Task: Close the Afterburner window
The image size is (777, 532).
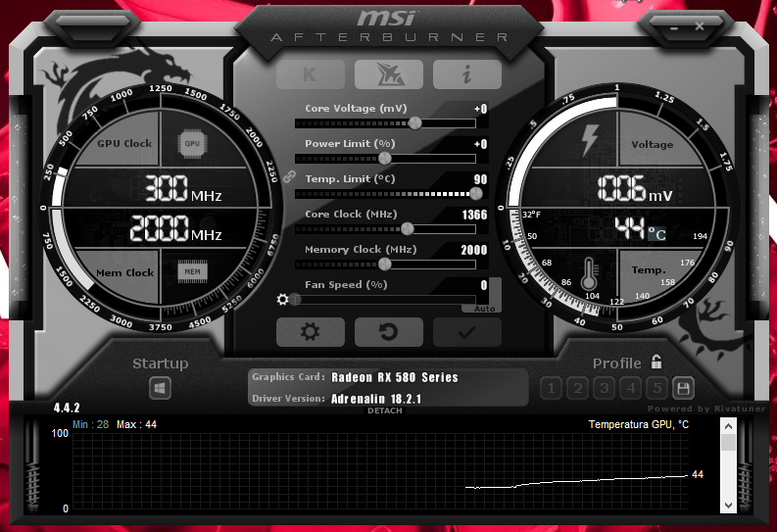Action: coord(700,25)
